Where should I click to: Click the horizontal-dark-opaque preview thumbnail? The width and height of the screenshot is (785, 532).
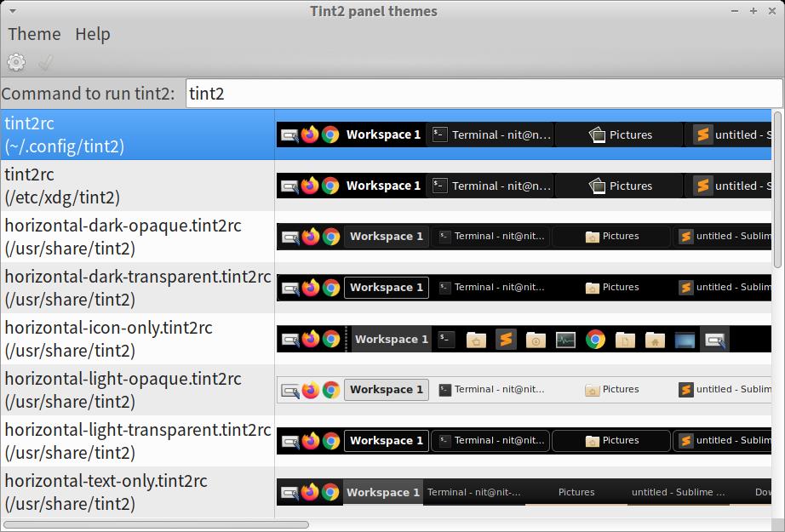[x=524, y=237]
